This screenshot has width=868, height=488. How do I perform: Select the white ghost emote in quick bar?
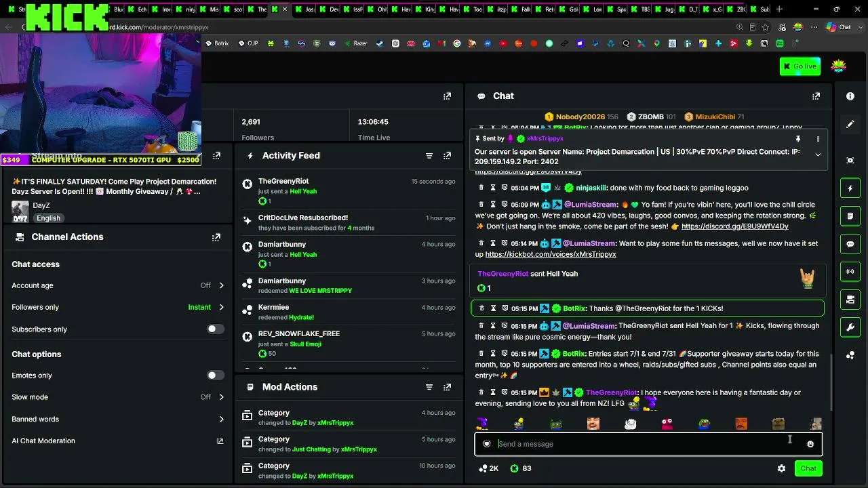[630, 424]
